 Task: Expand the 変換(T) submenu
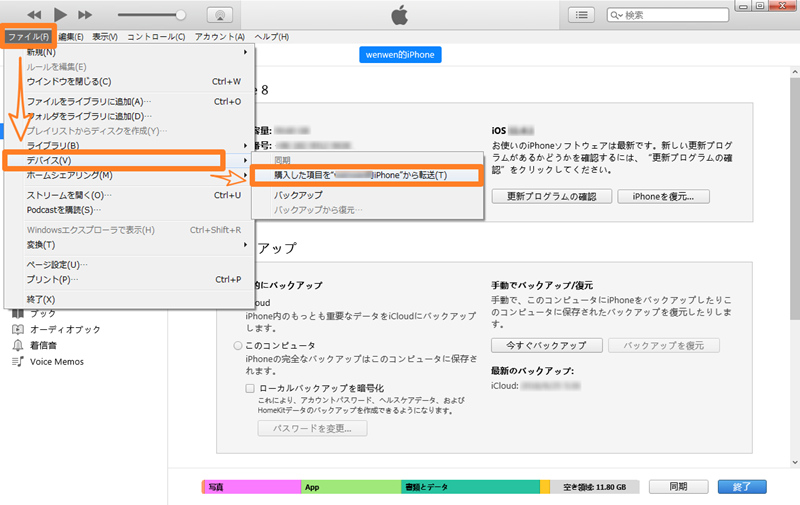(x=245, y=245)
